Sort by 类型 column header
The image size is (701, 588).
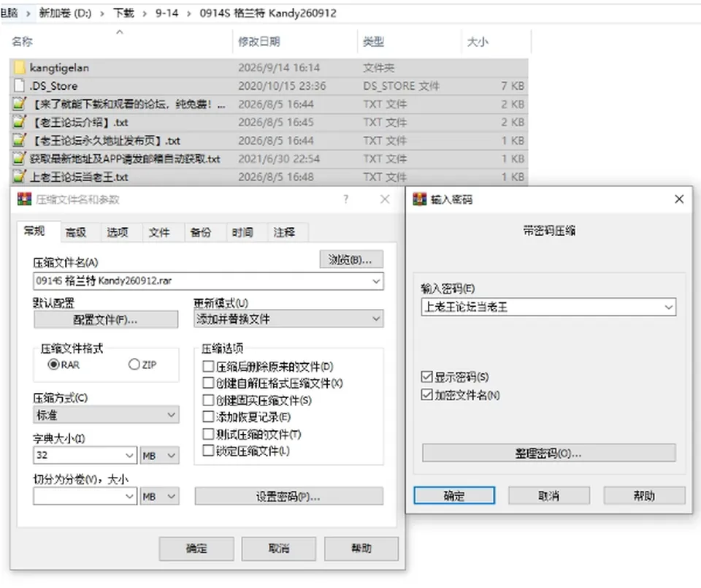point(374,42)
